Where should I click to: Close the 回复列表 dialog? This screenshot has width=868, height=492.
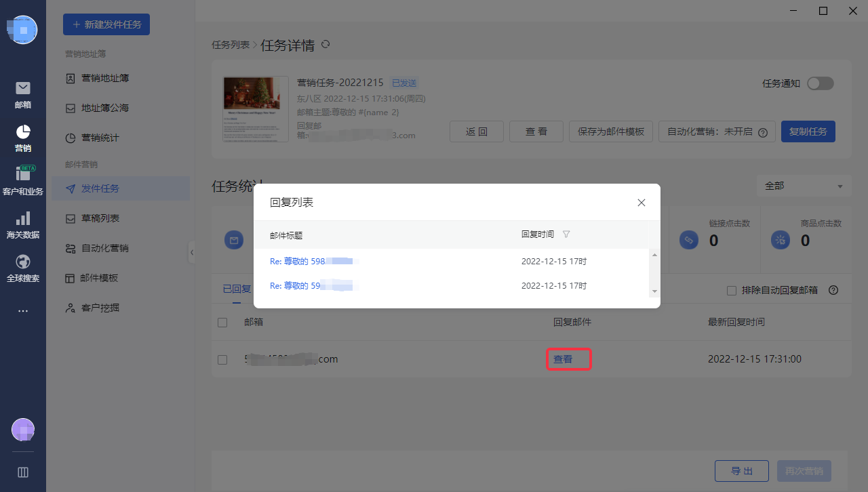(x=642, y=203)
